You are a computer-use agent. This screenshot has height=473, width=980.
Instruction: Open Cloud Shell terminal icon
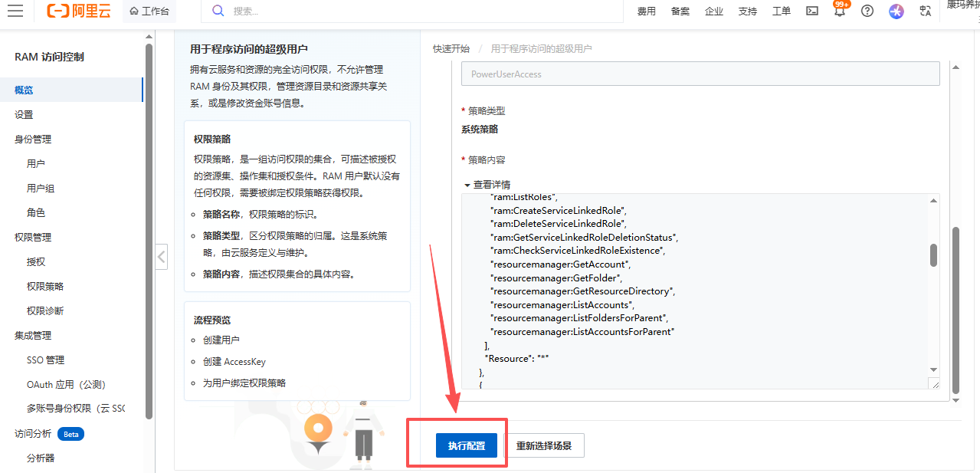812,11
